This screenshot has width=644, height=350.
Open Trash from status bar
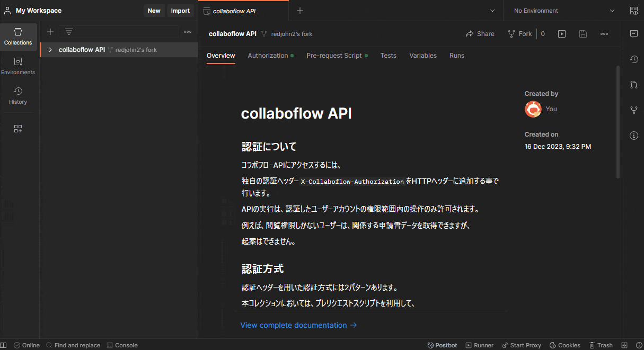point(601,345)
